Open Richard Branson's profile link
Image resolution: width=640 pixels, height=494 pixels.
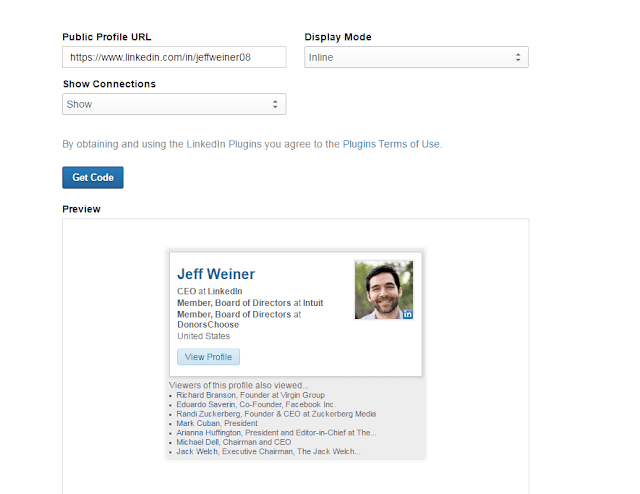[206, 395]
